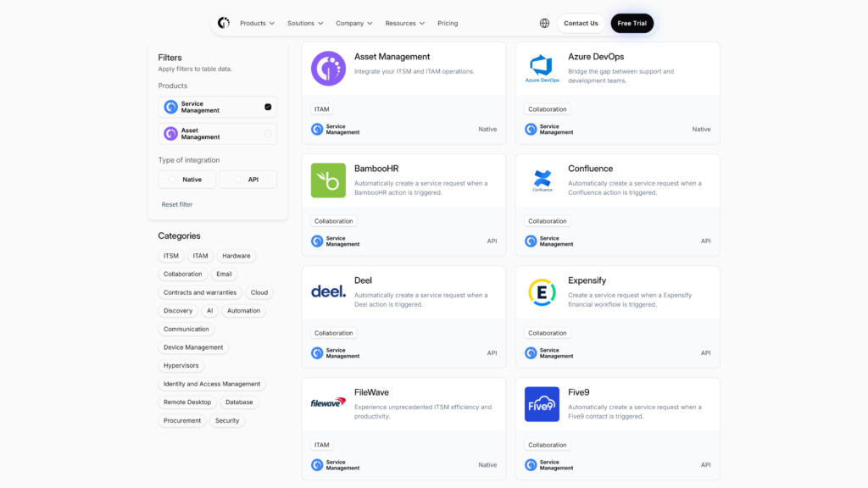The height and width of the screenshot is (488, 868).
Task: Open the Azure DevOps integration title
Action: 596,57
